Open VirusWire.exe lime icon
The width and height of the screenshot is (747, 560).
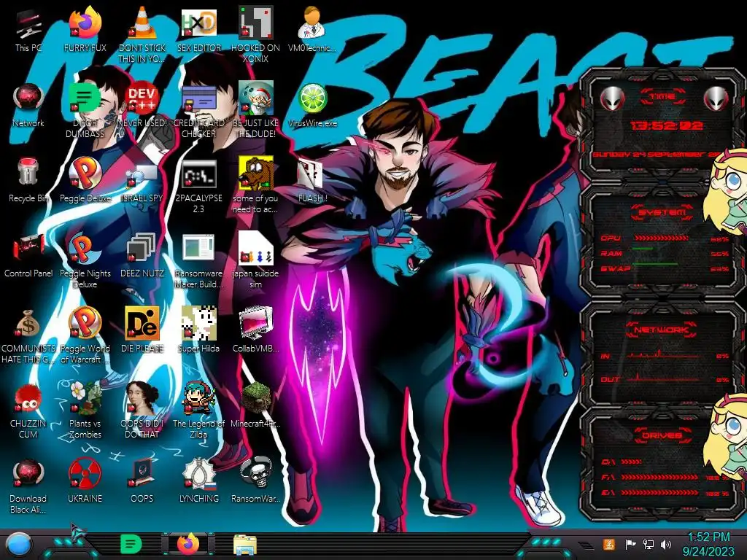point(312,98)
